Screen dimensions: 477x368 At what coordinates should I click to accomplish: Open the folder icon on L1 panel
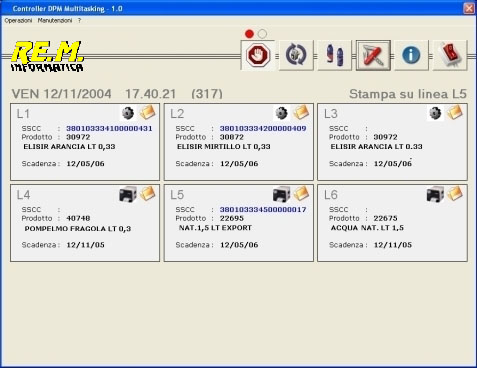(x=147, y=112)
